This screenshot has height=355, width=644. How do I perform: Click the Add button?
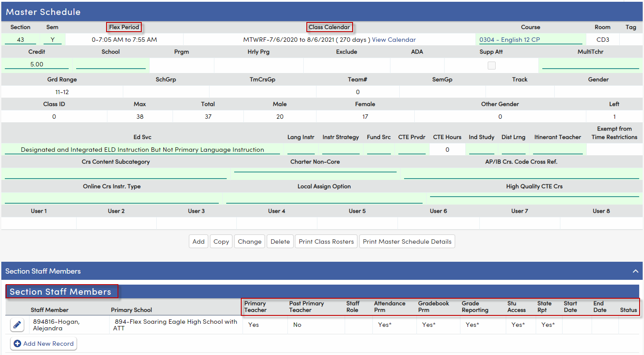click(198, 241)
